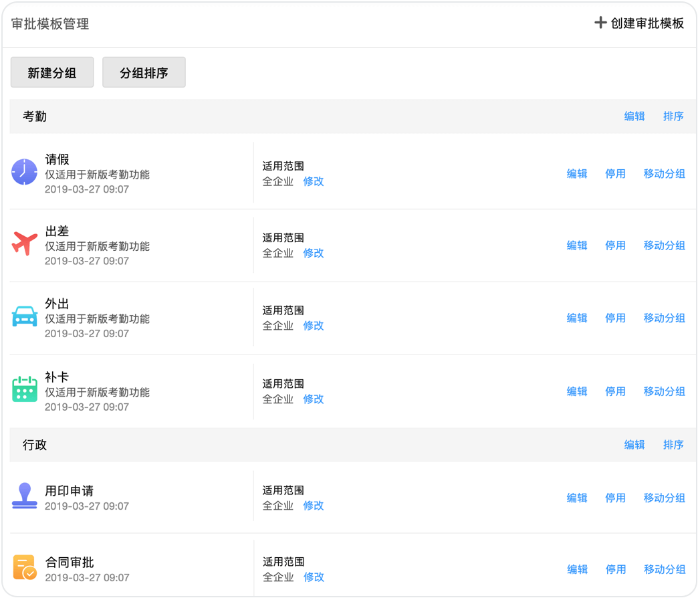Disable the 用印申请 template with 停用
The width and height of the screenshot is (700, 602).
(615, 498)
